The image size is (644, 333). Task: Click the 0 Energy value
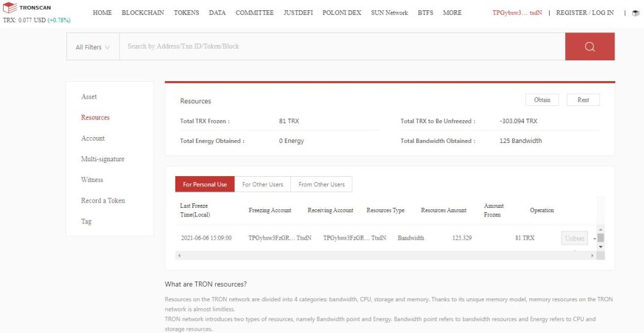click(291, 141)
